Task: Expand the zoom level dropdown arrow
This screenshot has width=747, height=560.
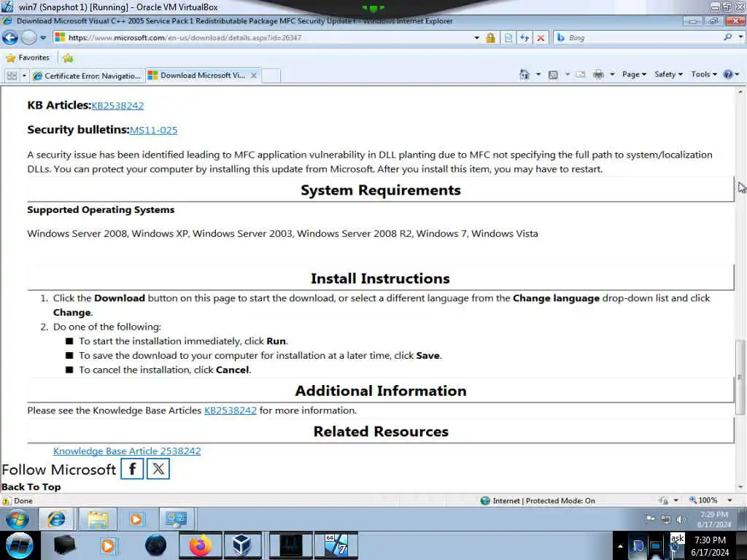Action: (729, 500)
